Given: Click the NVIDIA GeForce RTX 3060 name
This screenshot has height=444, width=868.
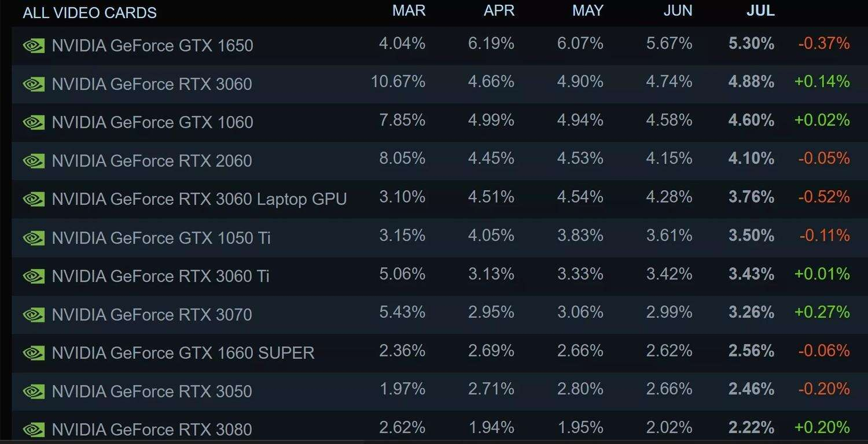Looking at the screenshot, I should 152,84.
